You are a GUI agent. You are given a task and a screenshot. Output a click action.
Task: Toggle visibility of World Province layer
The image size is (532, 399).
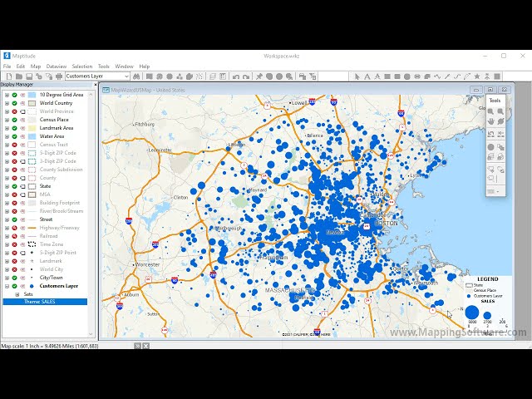tap(15, 111)
